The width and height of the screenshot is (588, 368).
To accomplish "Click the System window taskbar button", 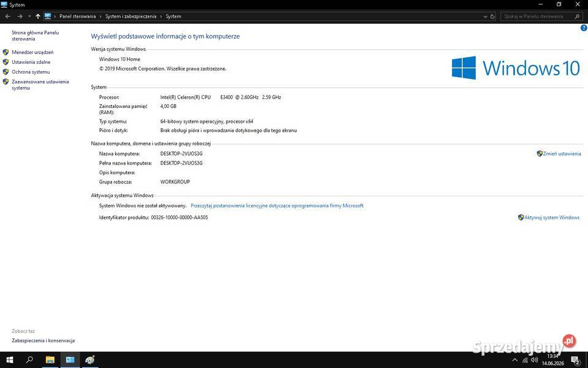I will pyautogui.click(x=70, y=360).
